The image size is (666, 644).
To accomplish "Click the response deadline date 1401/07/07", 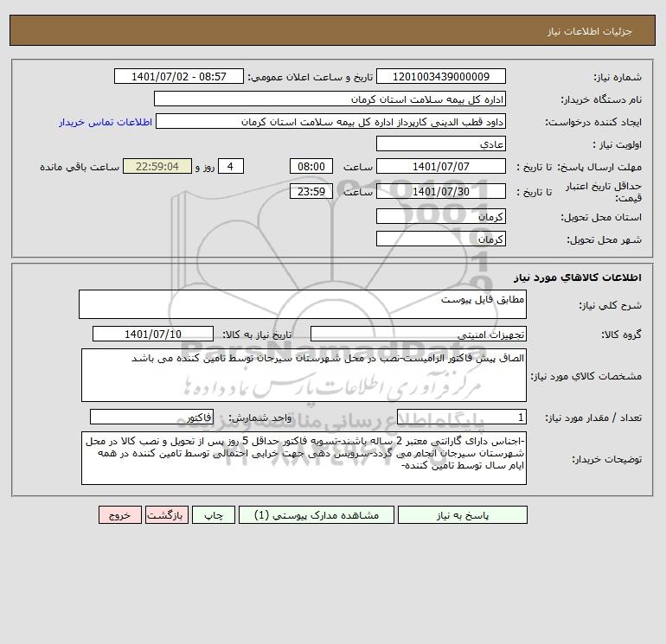I will click(441, 167).
